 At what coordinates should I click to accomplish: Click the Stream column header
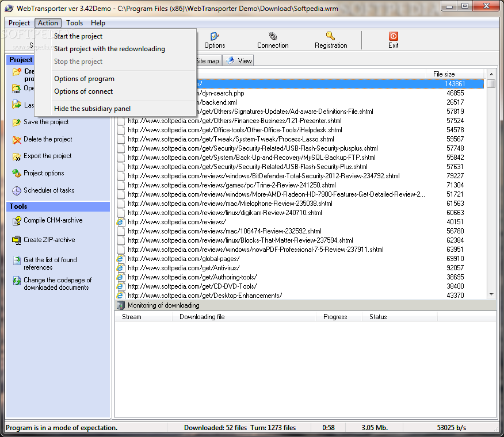tap(143, 317)
